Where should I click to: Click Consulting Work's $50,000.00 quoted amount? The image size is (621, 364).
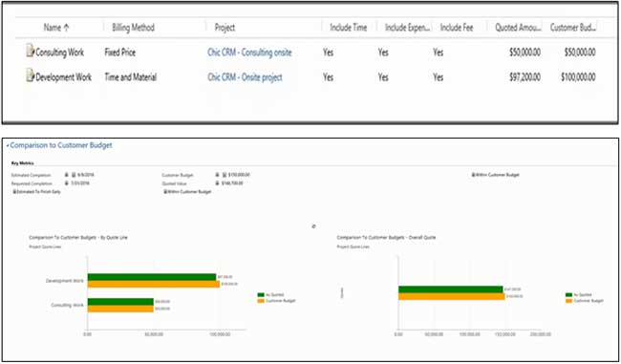point(525,53)
